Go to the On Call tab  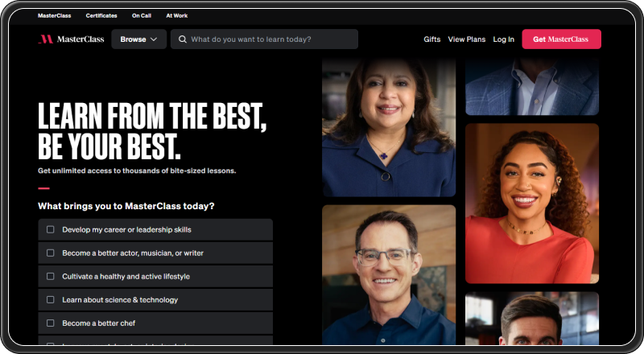pos(141,15)
